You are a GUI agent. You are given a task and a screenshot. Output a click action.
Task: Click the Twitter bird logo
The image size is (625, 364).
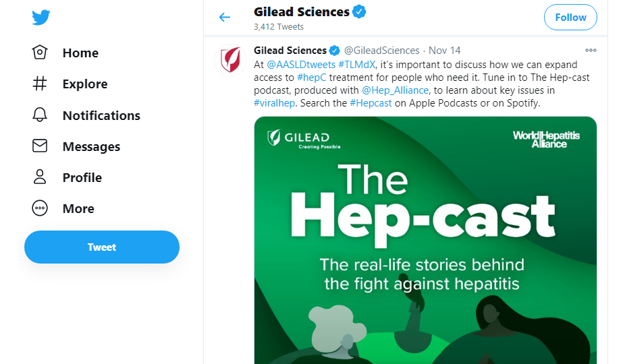click(x=41, y=18)
